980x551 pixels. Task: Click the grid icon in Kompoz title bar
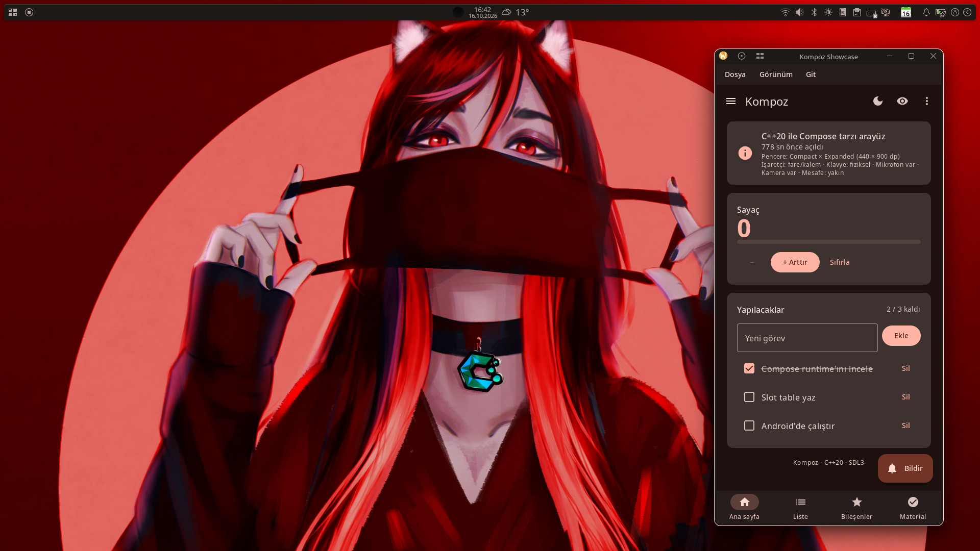click(760, 56)
